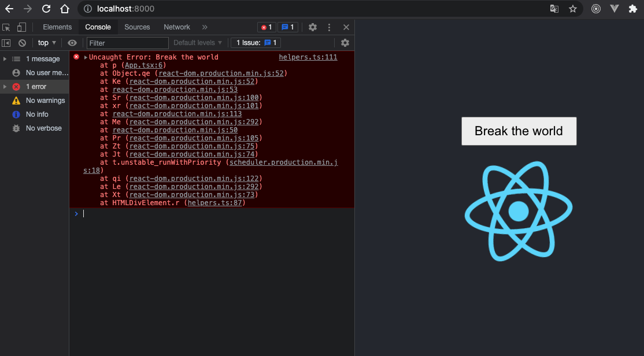Open the Me react-dom.production.min.js:292 link
This screenshot has width=644, height=356.
(194, 121)
